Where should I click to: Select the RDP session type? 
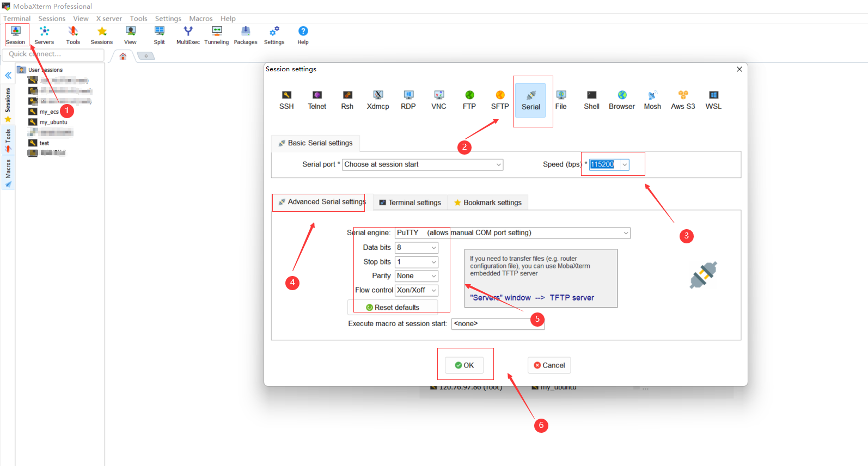(x=408, y=100)
